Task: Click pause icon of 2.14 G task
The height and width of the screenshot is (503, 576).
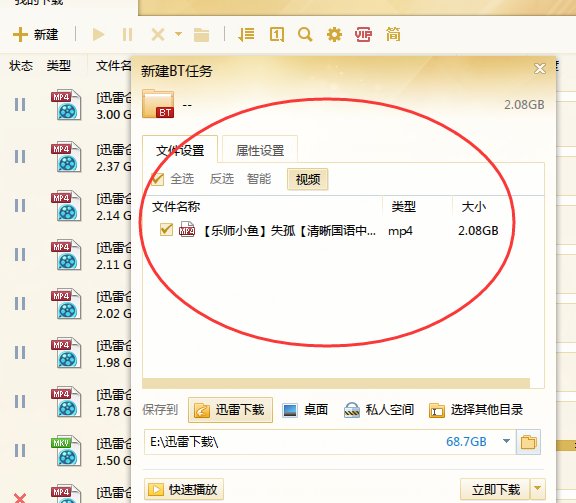Action: pos(20,205)
